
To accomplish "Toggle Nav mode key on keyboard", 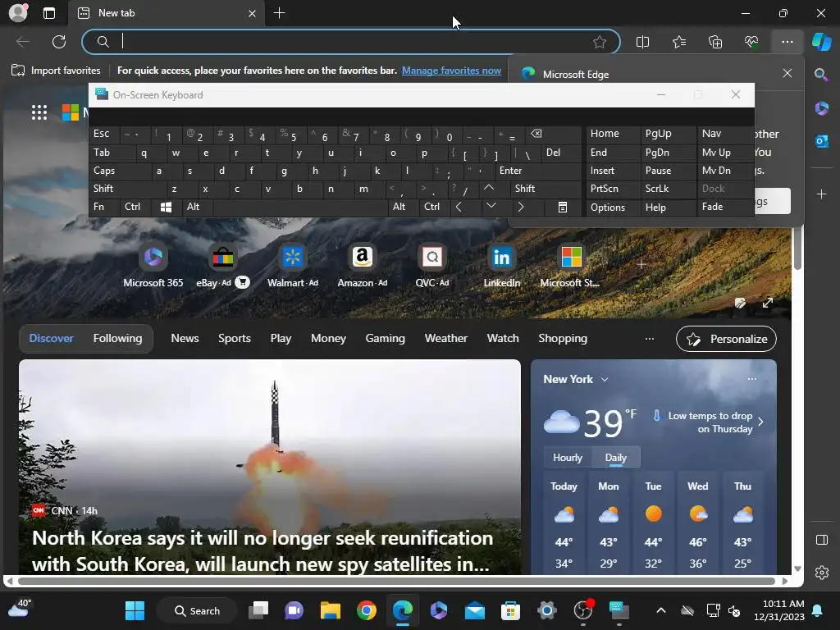I will pos(725,134).
